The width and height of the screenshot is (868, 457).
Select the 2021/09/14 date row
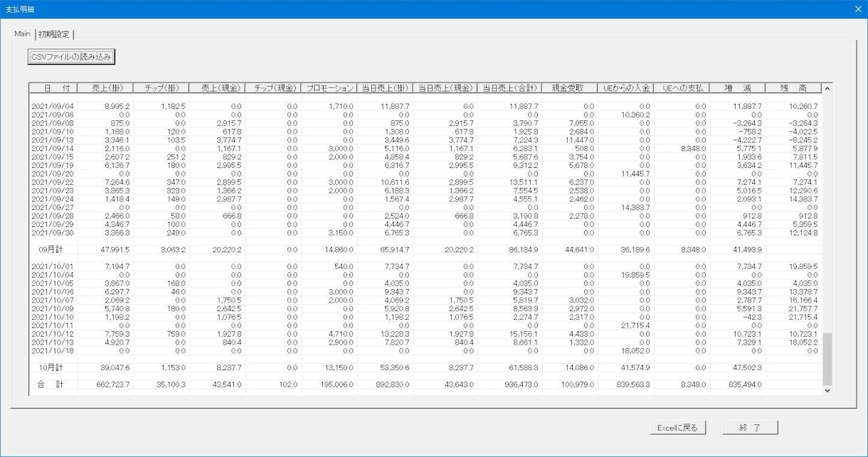coord(425,148)
